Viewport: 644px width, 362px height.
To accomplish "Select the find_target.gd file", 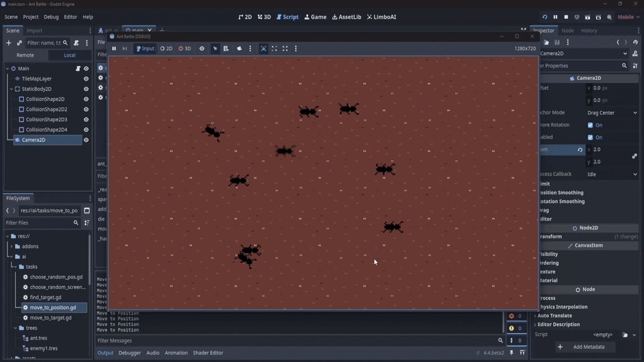I will (x=45, y=297).
